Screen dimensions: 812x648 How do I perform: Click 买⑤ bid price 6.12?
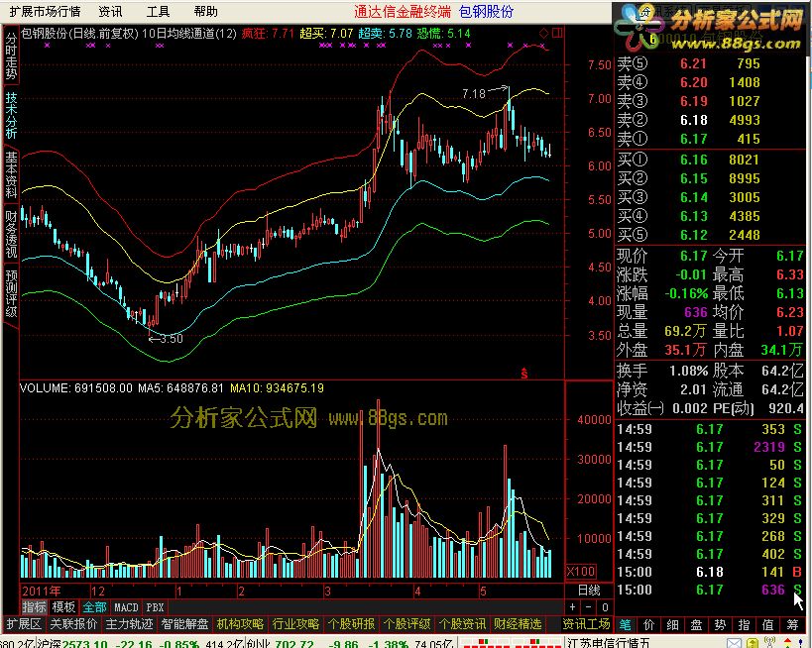point(693,235)
